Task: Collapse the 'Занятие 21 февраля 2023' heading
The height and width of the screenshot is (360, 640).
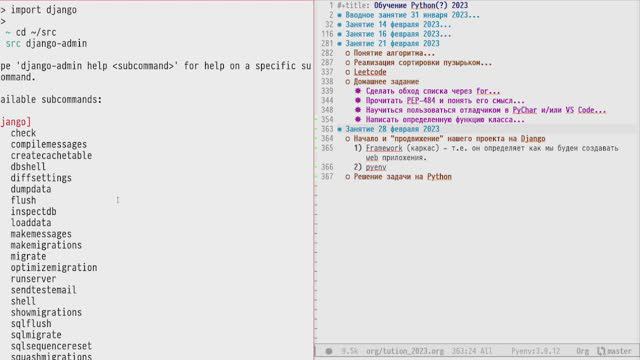Action: pos(392,44)
